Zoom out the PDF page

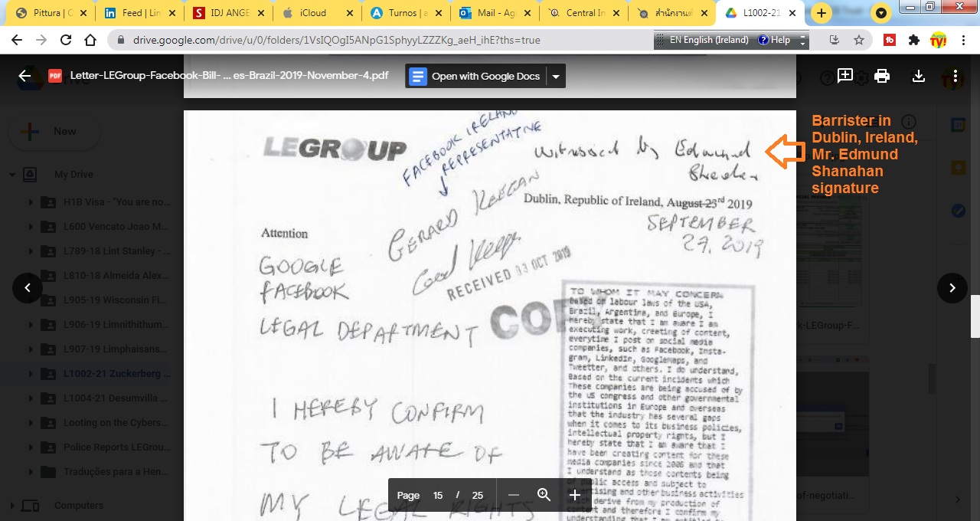click(x=513, y=495)
